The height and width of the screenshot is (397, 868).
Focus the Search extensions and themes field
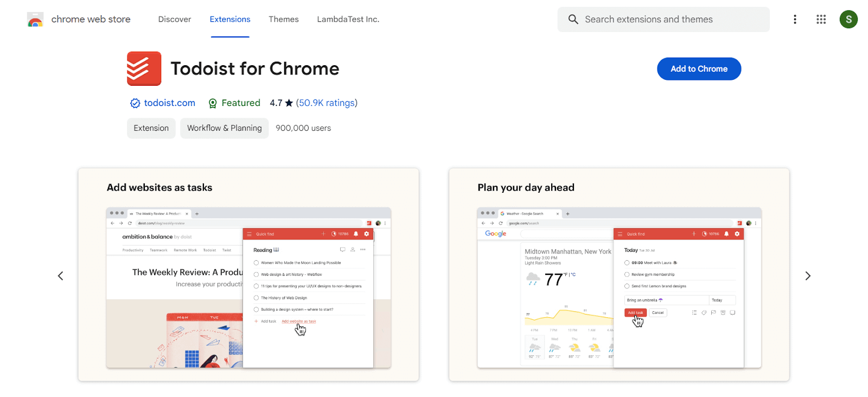click(x=663, y=20)
